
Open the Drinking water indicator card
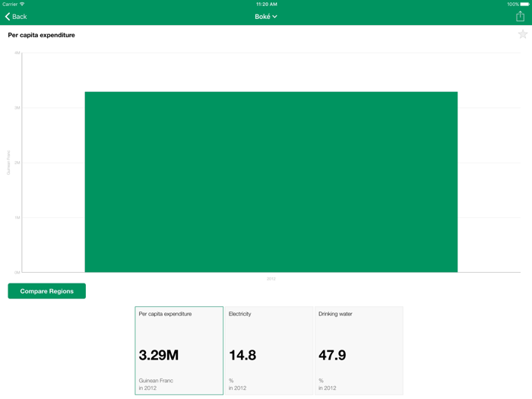coord(359,350)
